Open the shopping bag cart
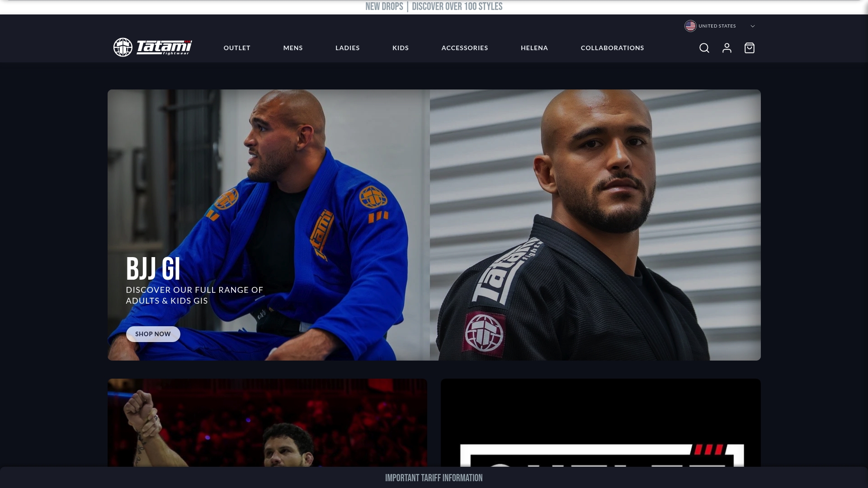Image resolution: width=868 pixels, height=488 pixels. click(749, 48)
